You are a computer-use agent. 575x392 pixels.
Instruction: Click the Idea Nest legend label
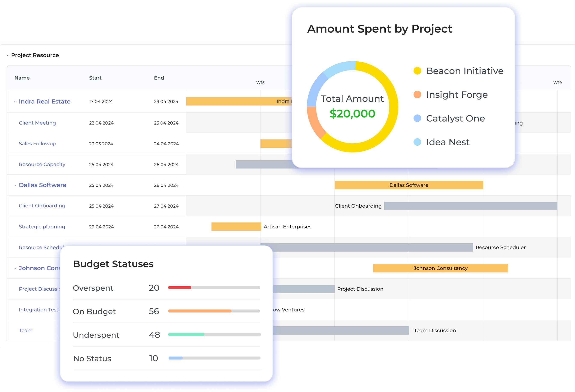[x=448, y=142]
